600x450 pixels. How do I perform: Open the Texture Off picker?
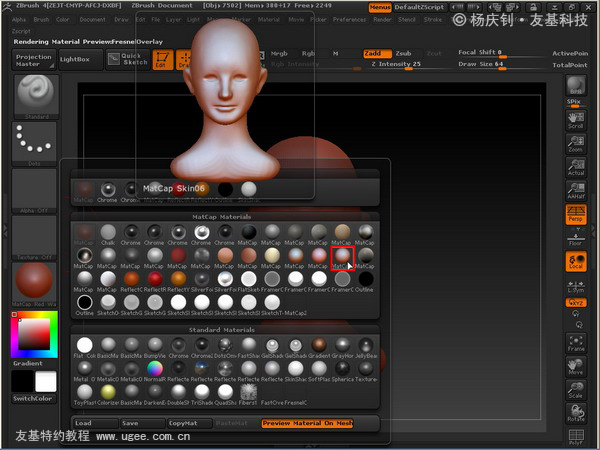[x=34, y=238]
